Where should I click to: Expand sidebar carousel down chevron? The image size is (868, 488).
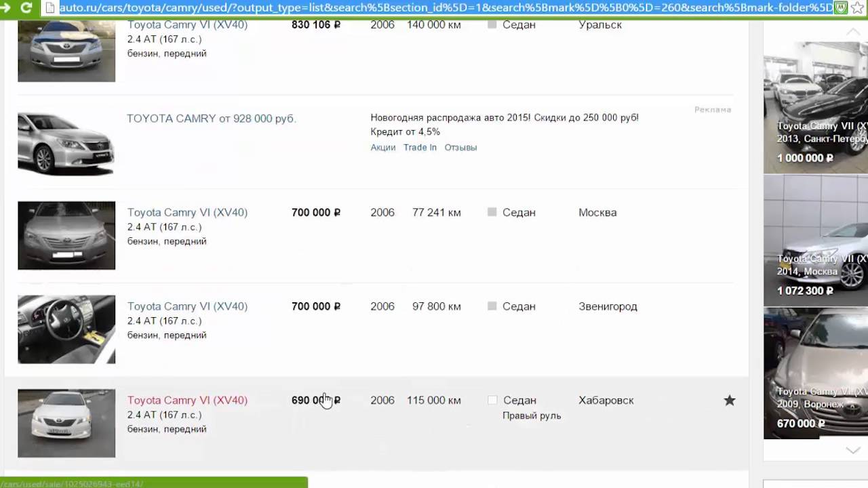point(852,449)
